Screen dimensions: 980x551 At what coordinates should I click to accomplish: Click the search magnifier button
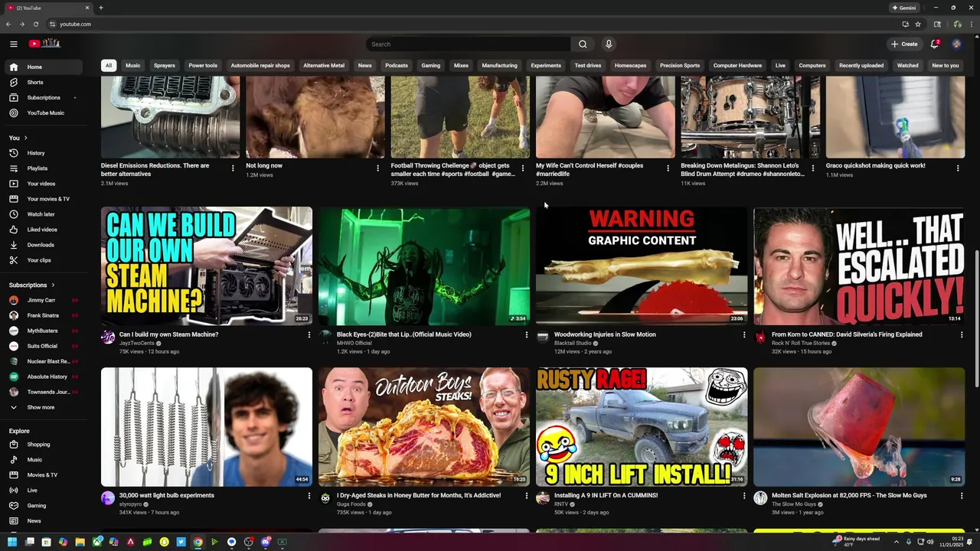click(x=583, y=44)
